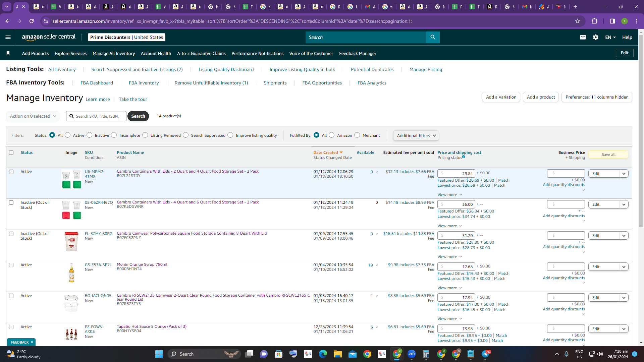Open FBA Dashboard tool link
Image resolution: width=644 pixels, height=362 pixels.
click(x=97, y=83)
